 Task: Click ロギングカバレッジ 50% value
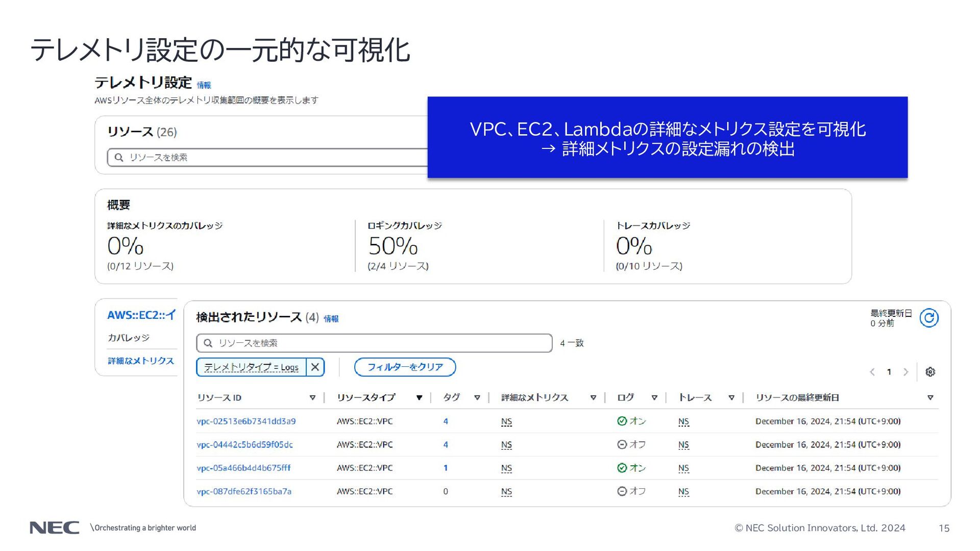[393, 246]
